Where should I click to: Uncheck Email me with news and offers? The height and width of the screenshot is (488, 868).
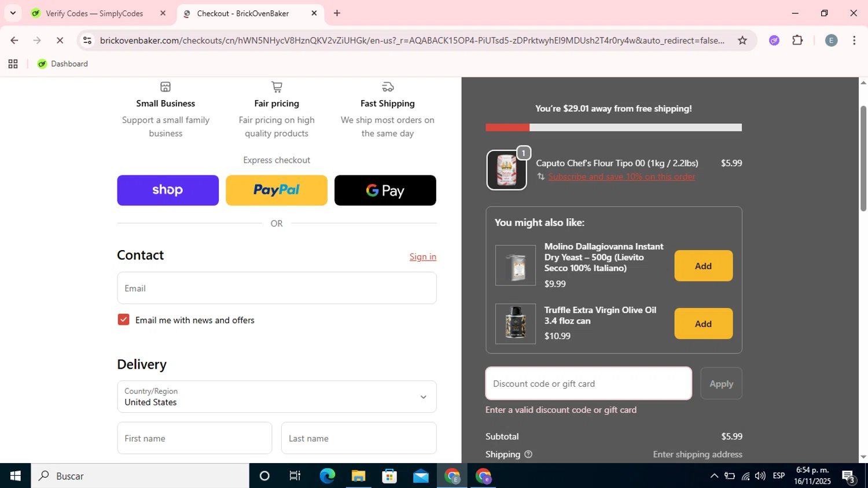123,320
